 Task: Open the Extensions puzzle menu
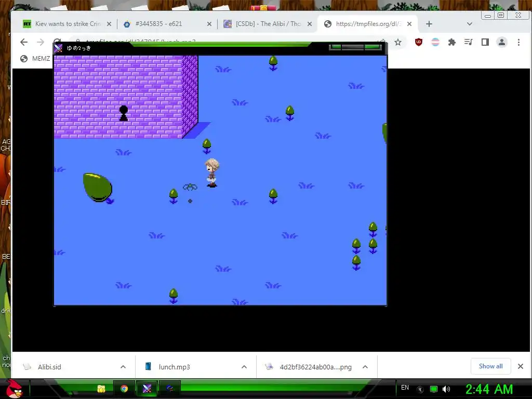452,42
